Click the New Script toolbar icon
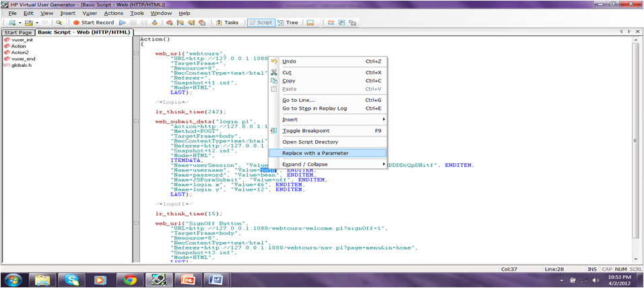Screen dimensions: 644x288 pos(12,23)
